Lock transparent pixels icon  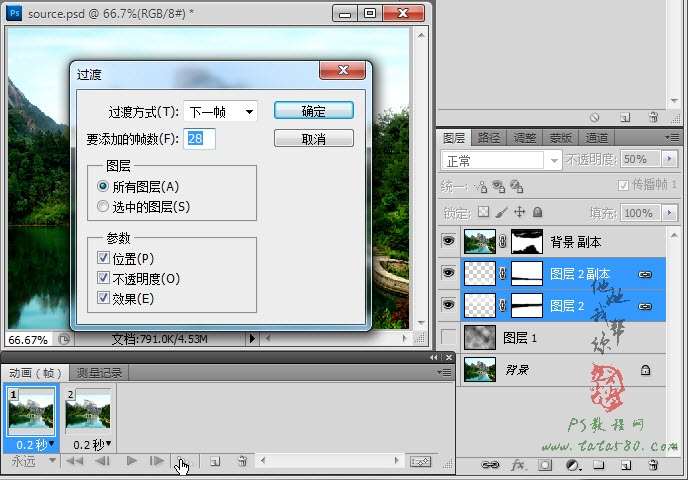[483, 212]
